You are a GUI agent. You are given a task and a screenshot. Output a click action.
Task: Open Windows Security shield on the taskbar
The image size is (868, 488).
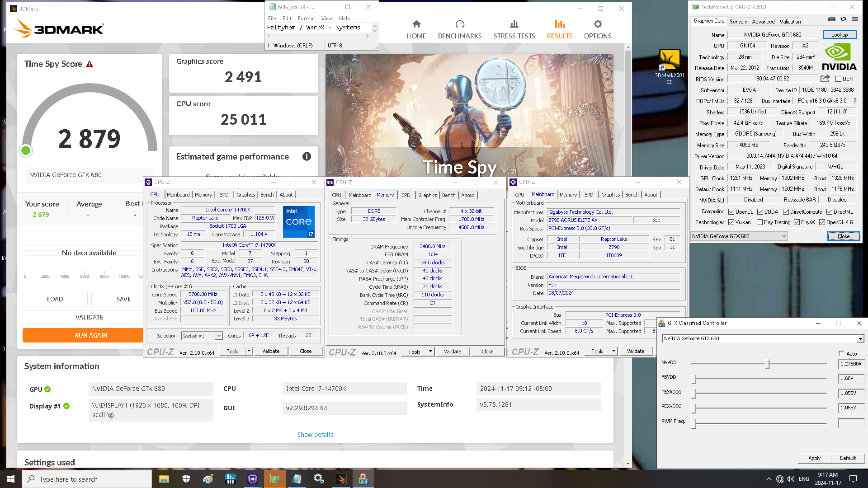click(x=186, y=479)
